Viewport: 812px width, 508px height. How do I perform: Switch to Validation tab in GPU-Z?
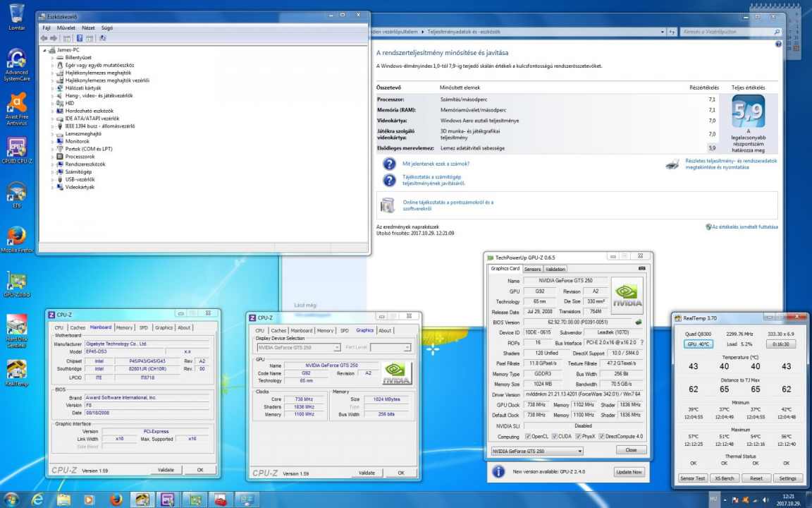(555, 269)
